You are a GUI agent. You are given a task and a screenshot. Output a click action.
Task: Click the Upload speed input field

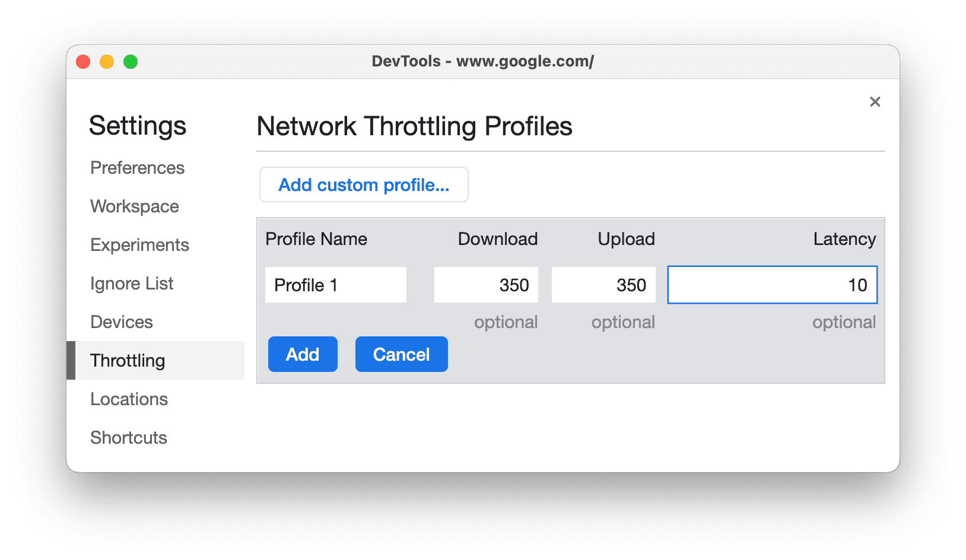tap(603, 285)
